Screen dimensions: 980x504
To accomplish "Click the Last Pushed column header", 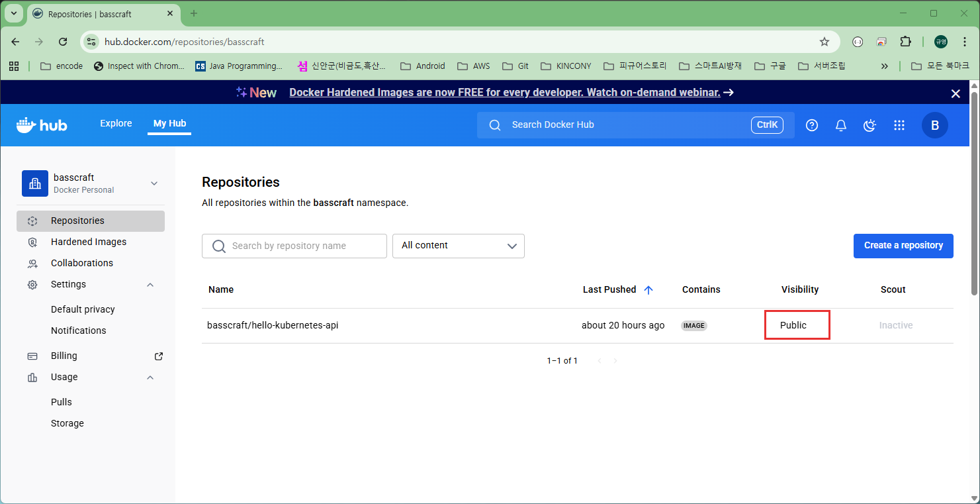I will [x=609, y=290].
